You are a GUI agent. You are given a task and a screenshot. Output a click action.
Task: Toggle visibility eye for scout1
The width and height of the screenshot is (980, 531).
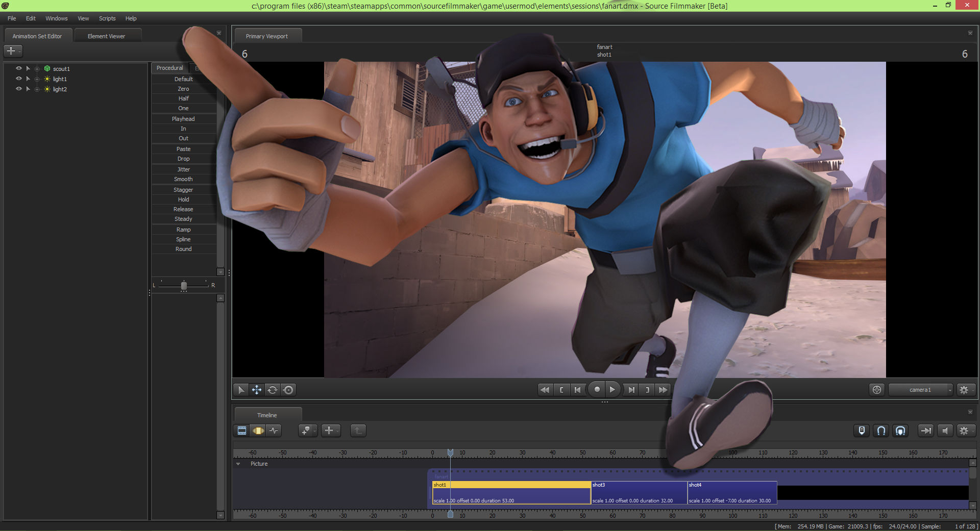[19, 68]
